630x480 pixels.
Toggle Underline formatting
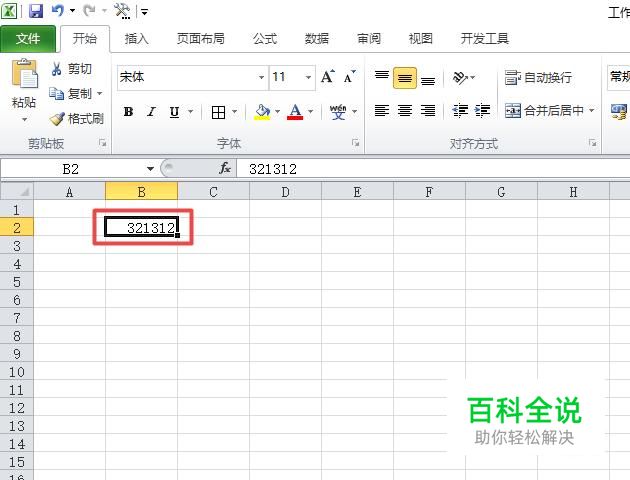[x=174, y=112]
